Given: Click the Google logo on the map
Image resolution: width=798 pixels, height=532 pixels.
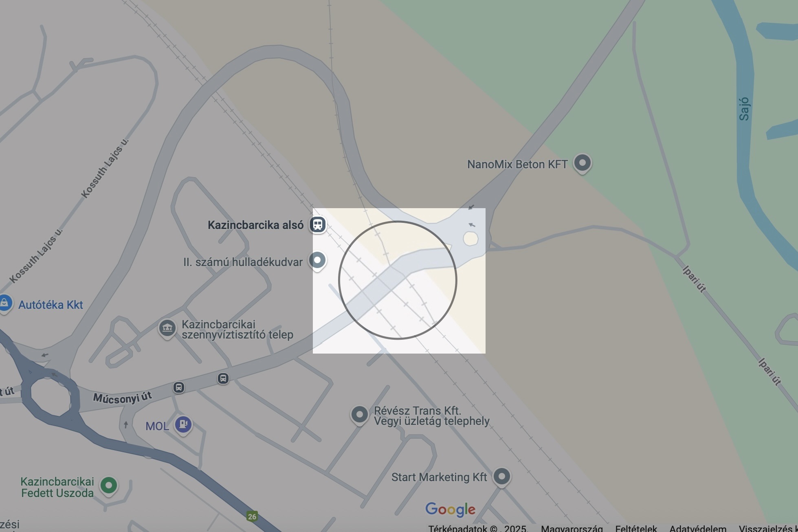Looking at the screenshot, I should [451, 510].
